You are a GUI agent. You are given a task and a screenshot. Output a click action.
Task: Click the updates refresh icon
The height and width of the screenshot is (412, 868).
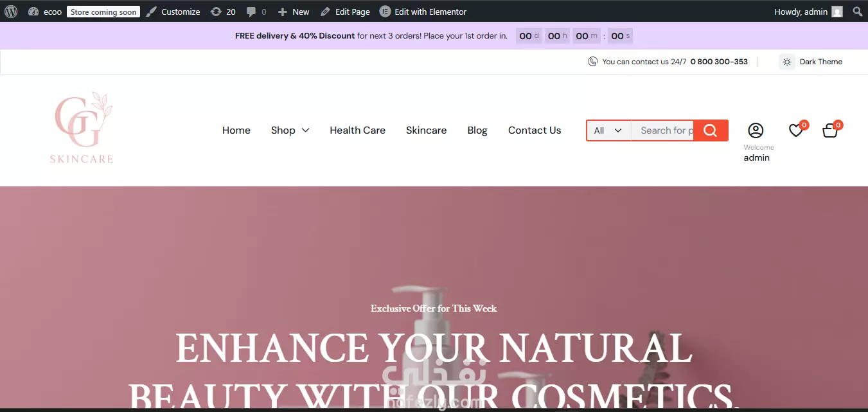coord(216,12)
